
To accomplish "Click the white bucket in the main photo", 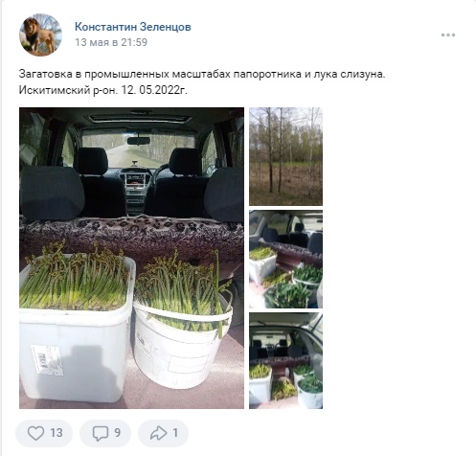I will coord(182,345).
